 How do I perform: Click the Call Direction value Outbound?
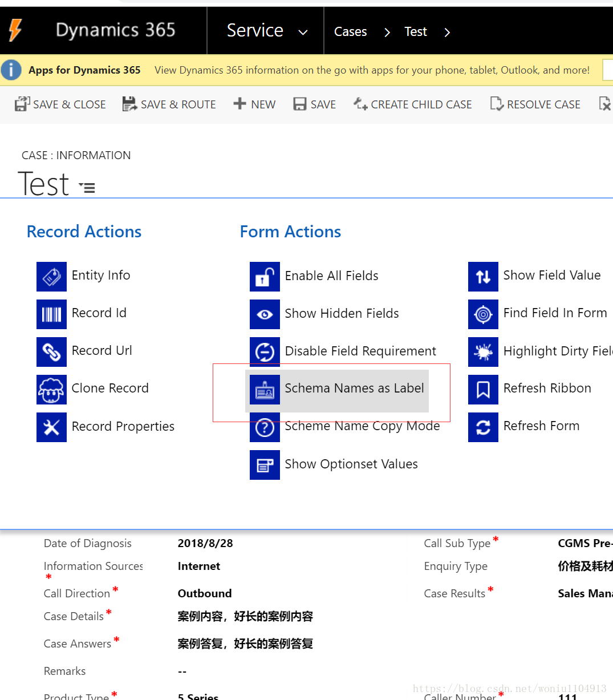click(x=205, y=593)
